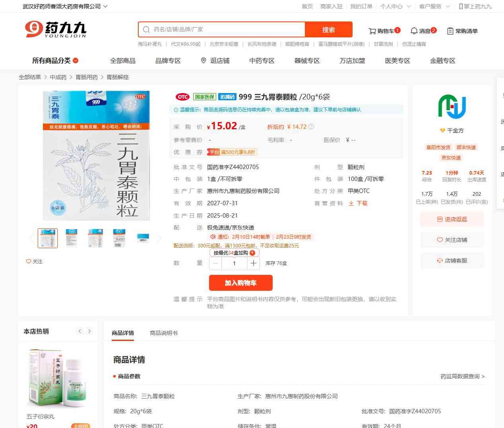The width and height of the screenshot is (504, 428).
Task: Click the location pin for store browsing
Action: [204, 60]
